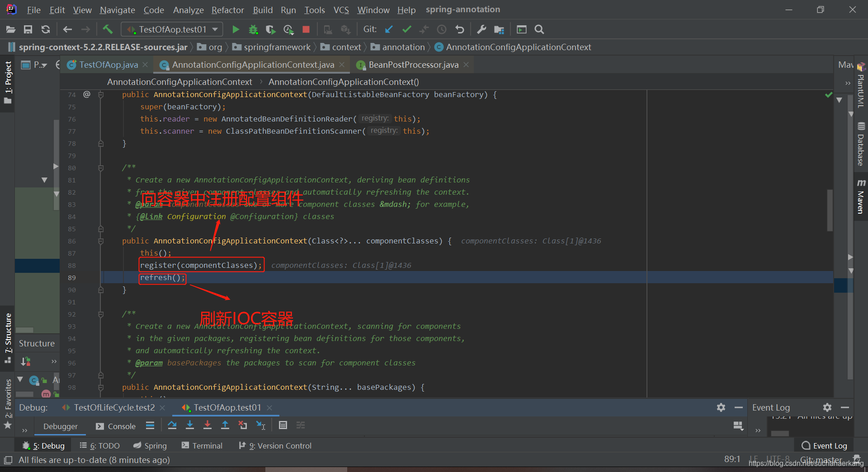Toggle the Favorites tool window button
The height and width of the screenshot is (472, 868).
(x=8, y=403)
